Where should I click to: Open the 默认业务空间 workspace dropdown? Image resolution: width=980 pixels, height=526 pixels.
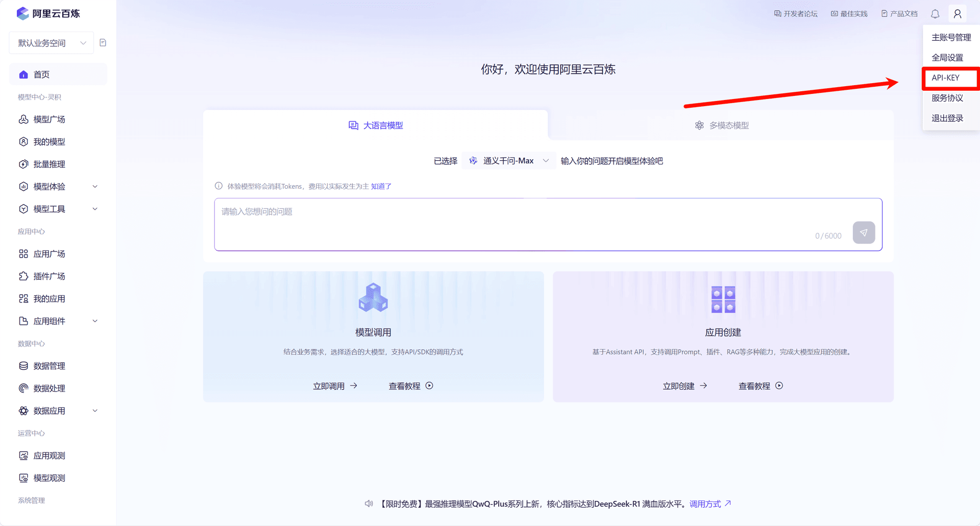tap(52, 43)
